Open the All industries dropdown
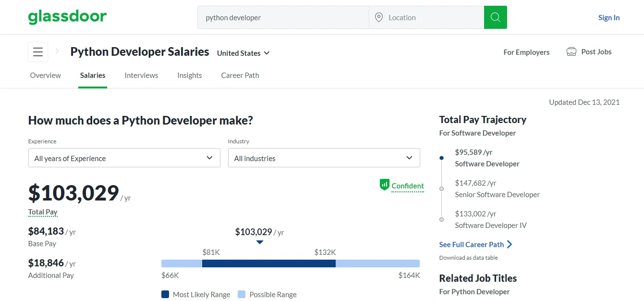644x301 pixels. 324,158
